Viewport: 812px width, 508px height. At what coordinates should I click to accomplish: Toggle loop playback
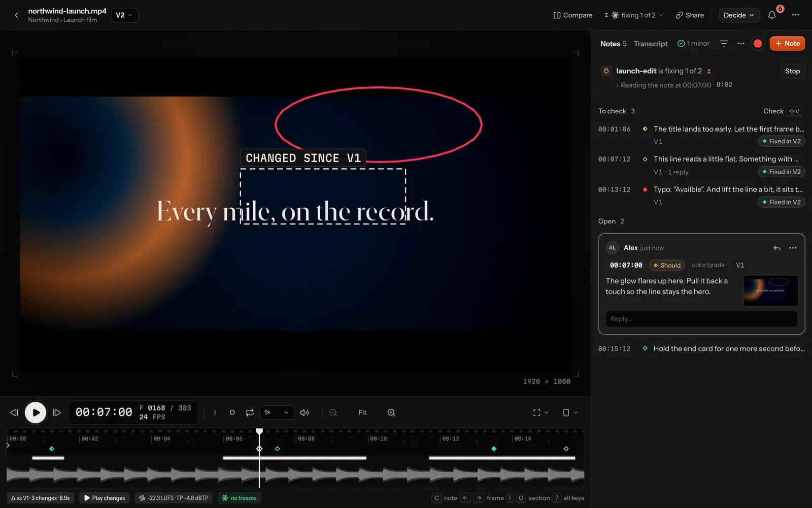pos(250,412)
